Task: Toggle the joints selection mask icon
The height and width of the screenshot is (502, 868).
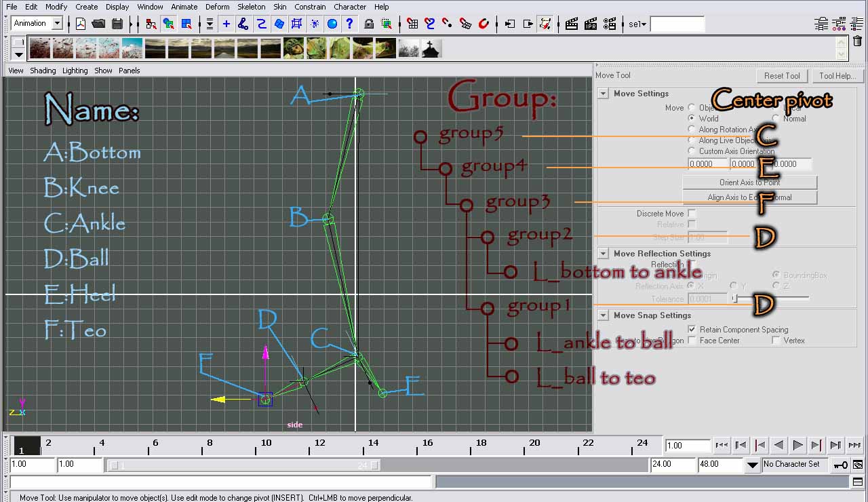Action: pyautogui.click(x=243, y=24)
